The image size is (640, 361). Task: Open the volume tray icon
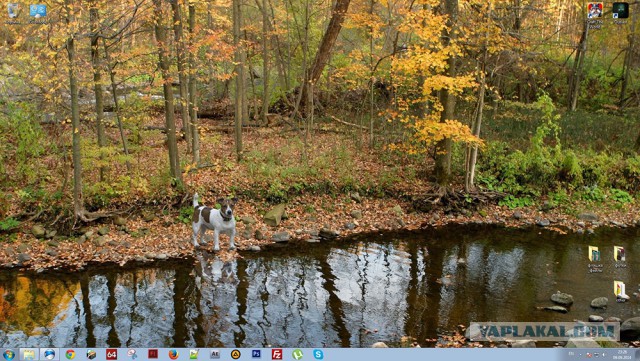point(604,354)
